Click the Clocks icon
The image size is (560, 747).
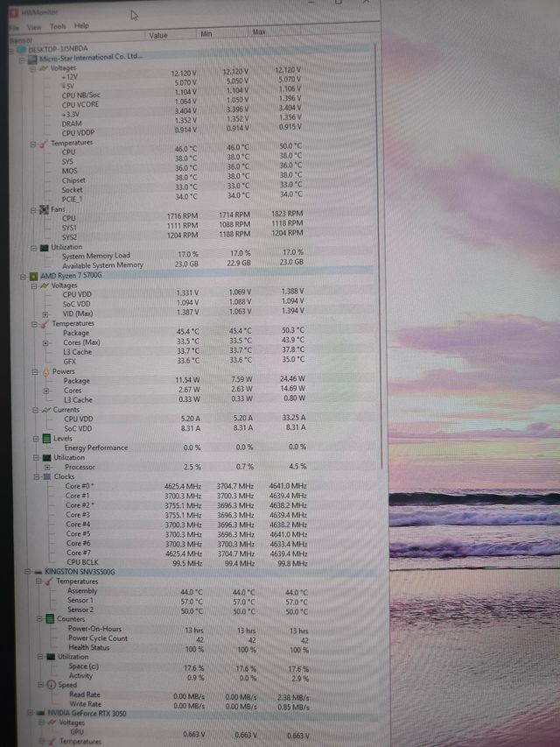coord(47,476)
